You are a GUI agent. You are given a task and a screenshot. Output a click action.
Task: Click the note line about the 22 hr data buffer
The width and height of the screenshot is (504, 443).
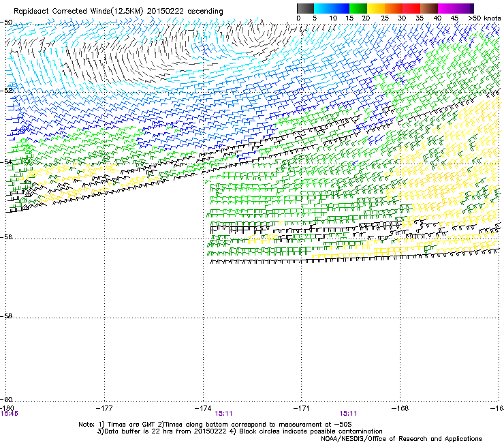point(240,431)
